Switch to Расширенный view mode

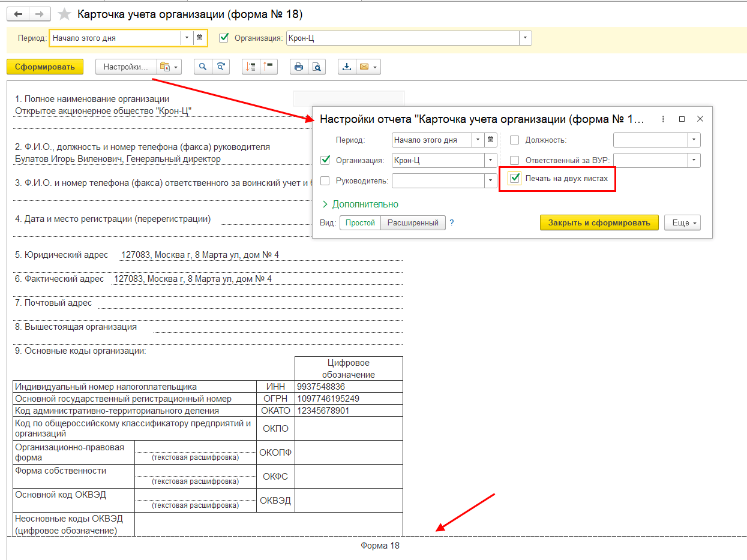click(x=413, y=222)
